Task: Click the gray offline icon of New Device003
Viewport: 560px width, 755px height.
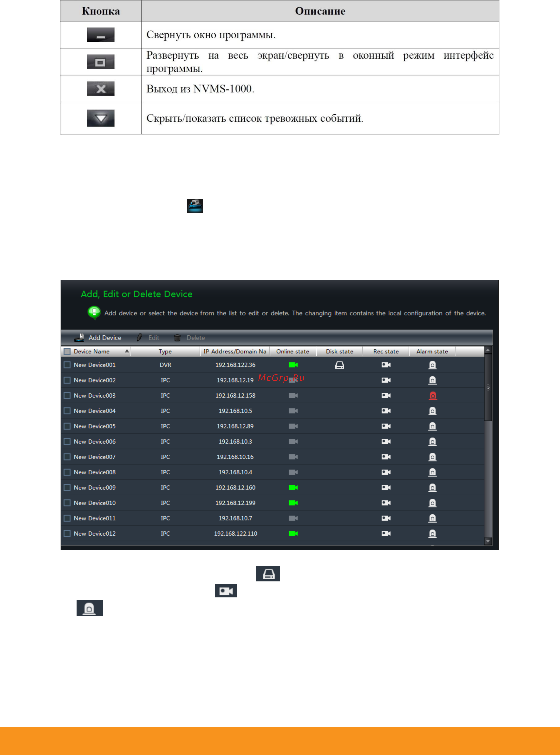Action: (x=293, y=395)
